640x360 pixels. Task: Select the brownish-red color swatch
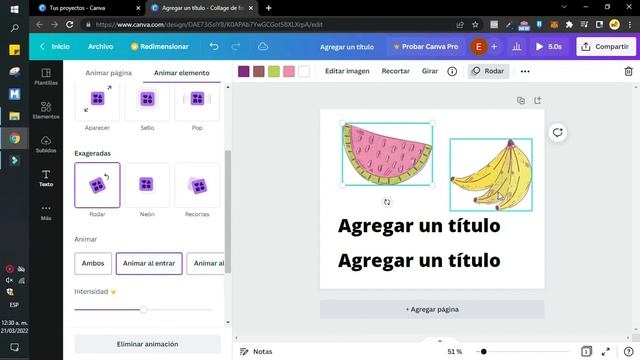point(259,71)
